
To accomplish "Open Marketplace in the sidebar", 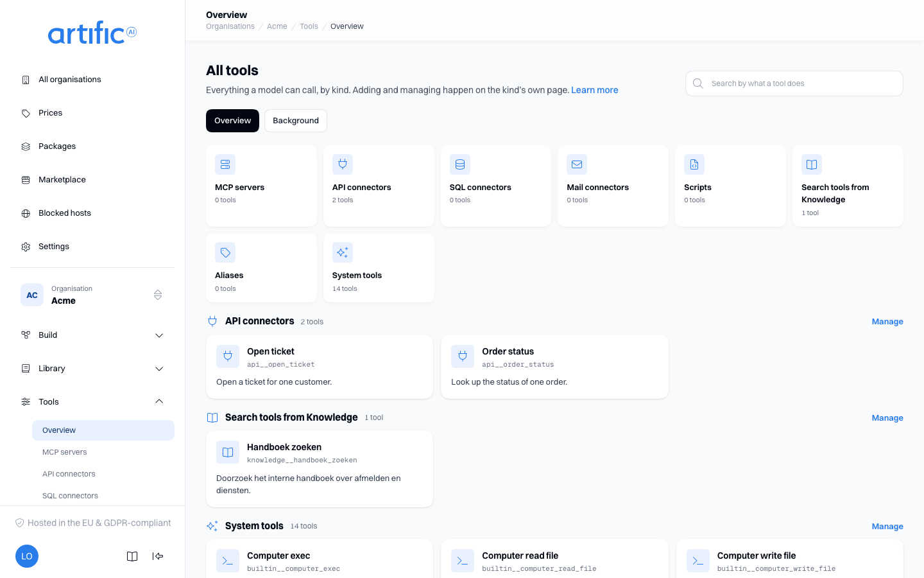I will [x=92, y=180].
